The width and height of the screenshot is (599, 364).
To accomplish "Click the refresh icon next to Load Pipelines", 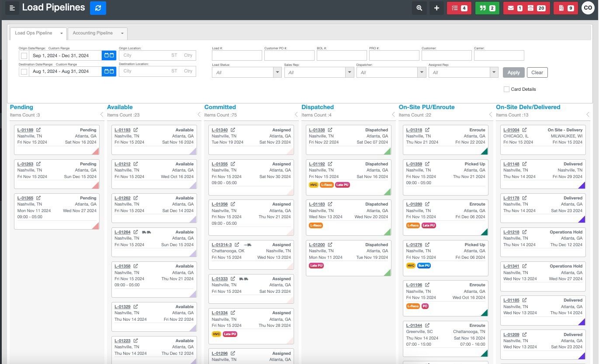I will pos(98,7).
